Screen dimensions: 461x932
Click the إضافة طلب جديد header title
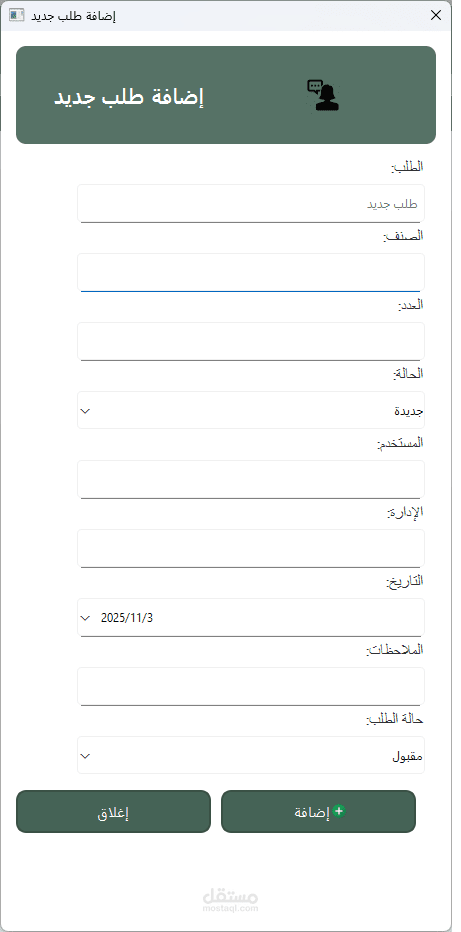[x=130, y=97]
